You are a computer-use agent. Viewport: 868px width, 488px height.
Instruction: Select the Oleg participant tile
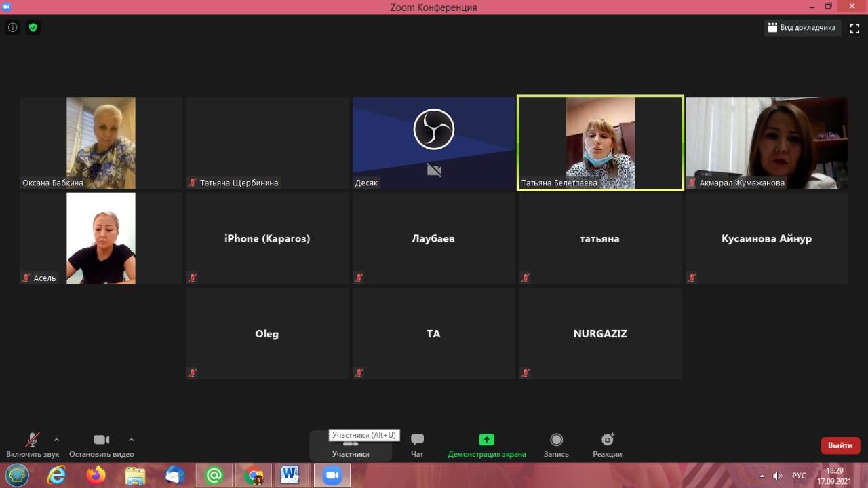(x=267, y=333)
